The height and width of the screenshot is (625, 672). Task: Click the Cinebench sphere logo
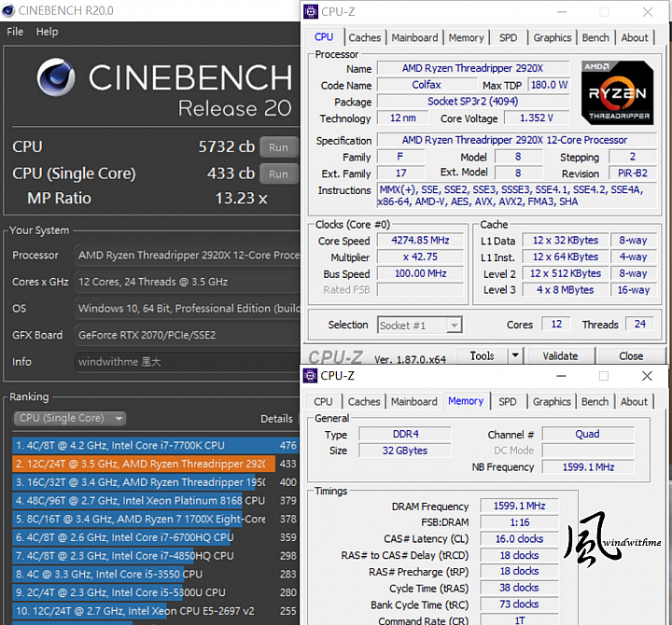pyautogui.click(x=56, y=77)
